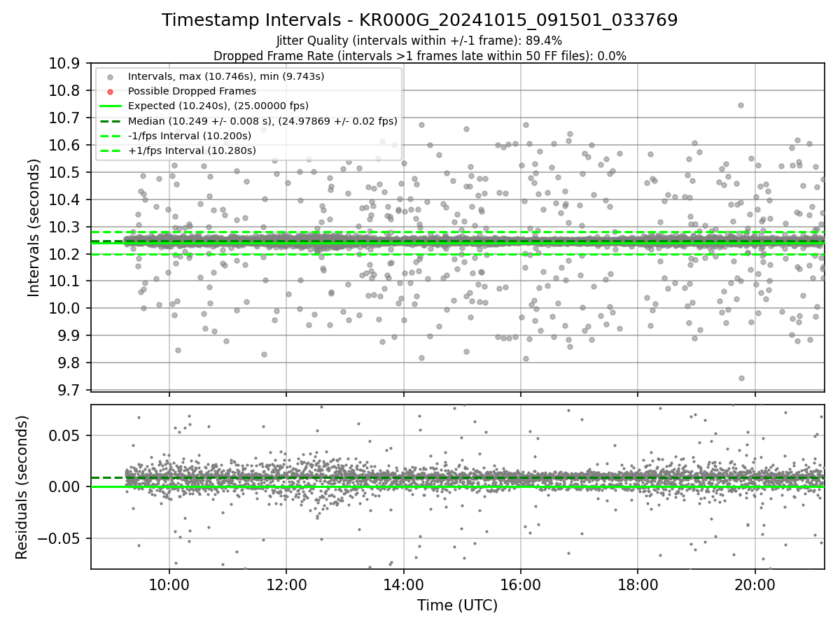Click the '0.00' residuals tick label
Viewport: 840px width, 630px height.
[64, 486]
